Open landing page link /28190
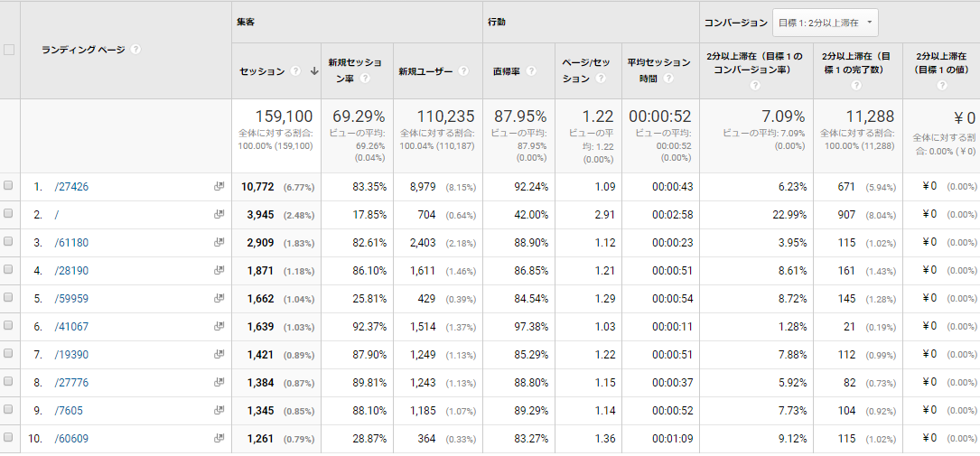The width and height of the screenshot is (980, 456). pos(71,271)
